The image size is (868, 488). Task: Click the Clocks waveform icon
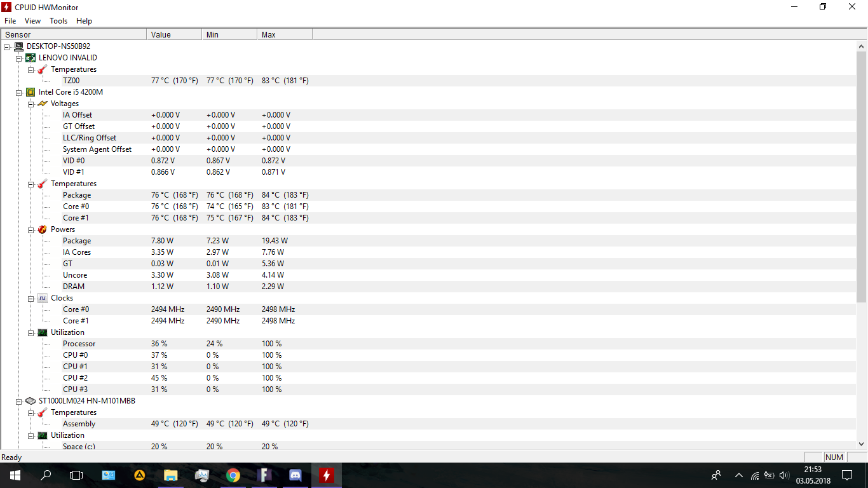43,298
